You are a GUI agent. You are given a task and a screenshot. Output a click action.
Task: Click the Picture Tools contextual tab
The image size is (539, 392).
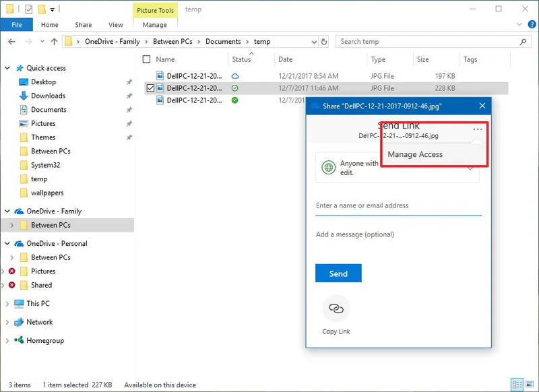coord(155,10)
